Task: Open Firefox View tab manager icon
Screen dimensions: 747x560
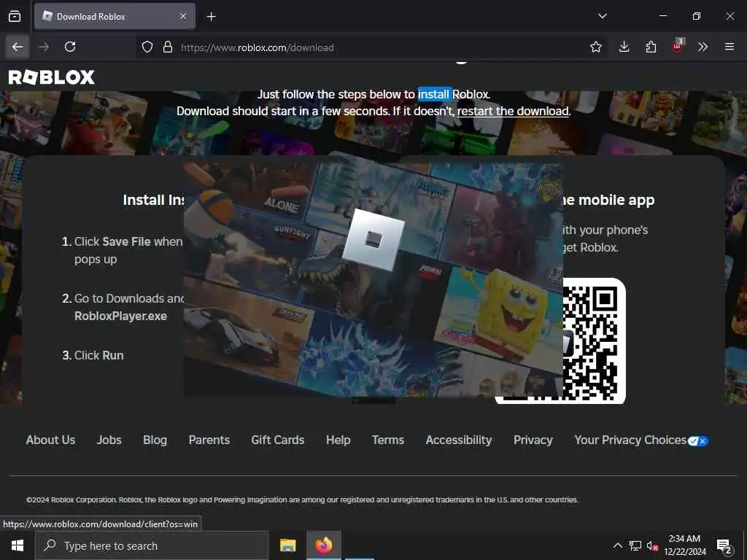Action: (x=15, y=16)
